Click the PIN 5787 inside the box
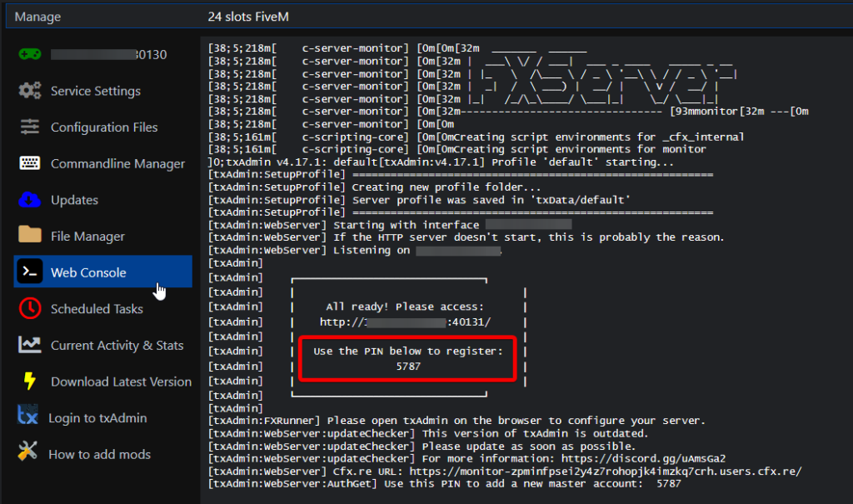 pos(408,367)
